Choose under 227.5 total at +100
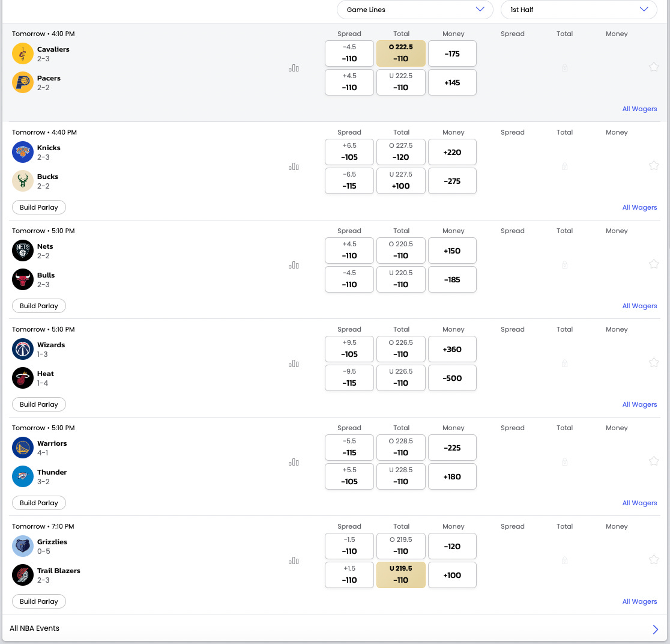Image resolution: width=670 pixels, height=644 pixels. pos(401,181)
